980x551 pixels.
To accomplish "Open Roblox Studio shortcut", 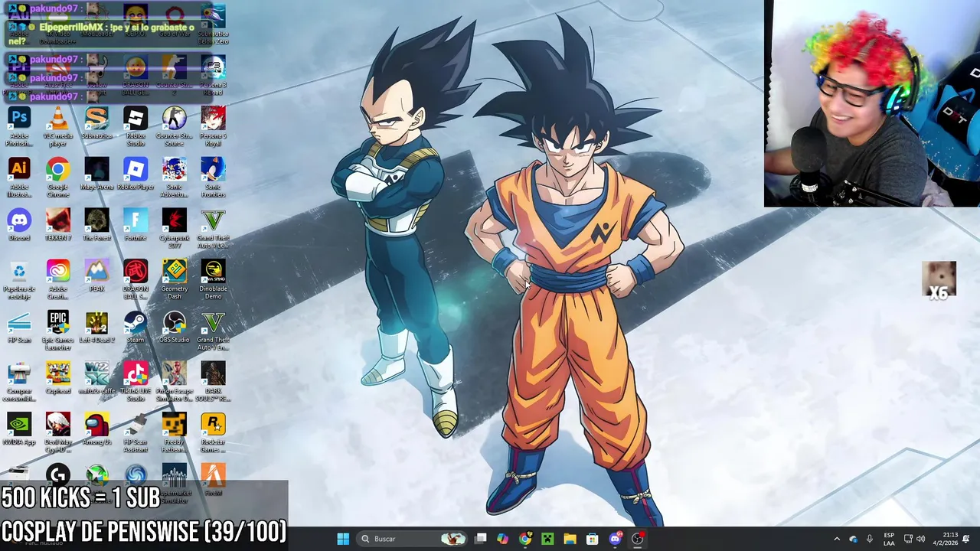I will tap(136, 127).
